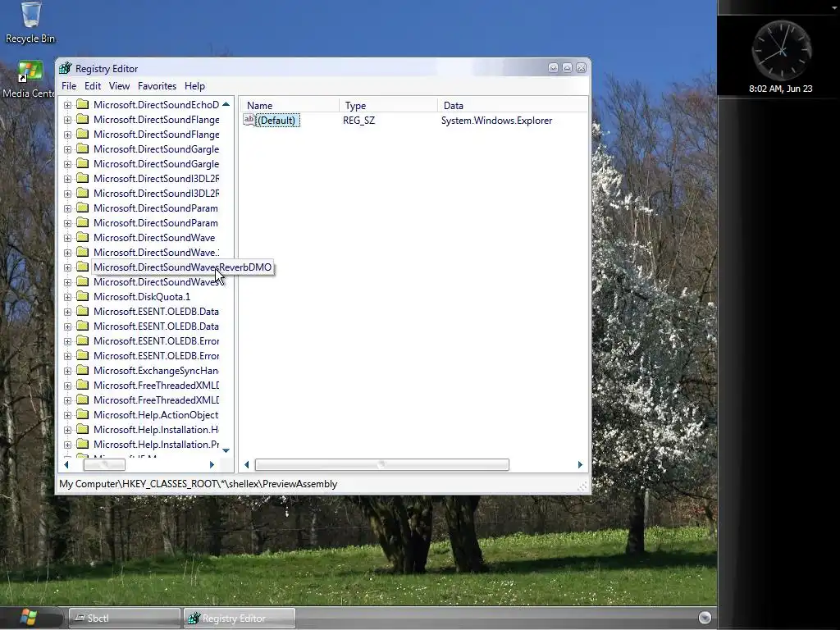Sort values by the Name column header
Viewport: 840px width, 630px height.
pos(290,106)
